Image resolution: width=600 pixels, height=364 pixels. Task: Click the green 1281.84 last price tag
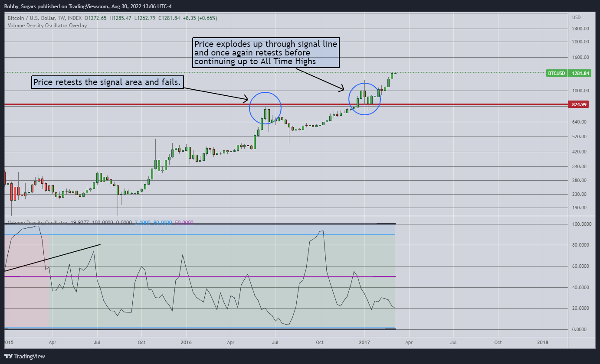pyautogui.click(x=580, y=73)
